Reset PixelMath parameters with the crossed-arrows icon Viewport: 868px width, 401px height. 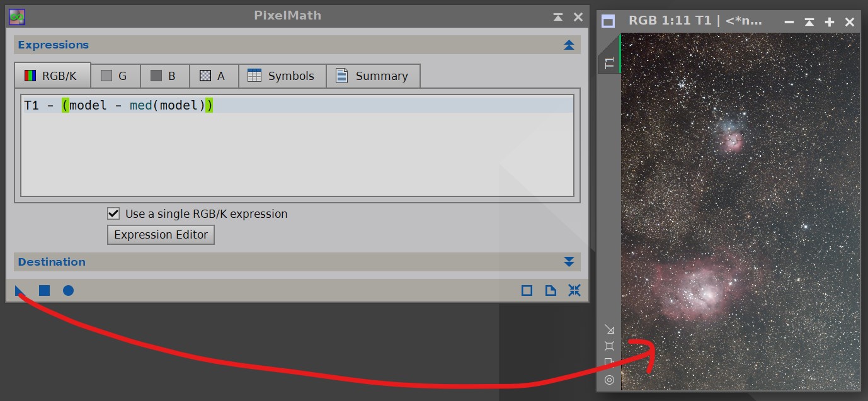[x=574, y=290]
